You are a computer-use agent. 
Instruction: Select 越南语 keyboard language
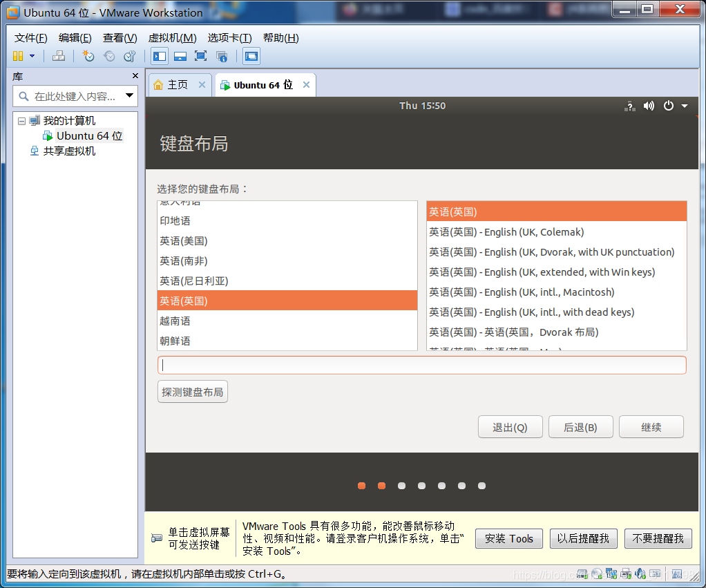click(287, 321)
